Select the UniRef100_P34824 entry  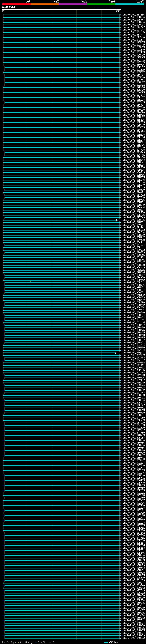point(134,307)
